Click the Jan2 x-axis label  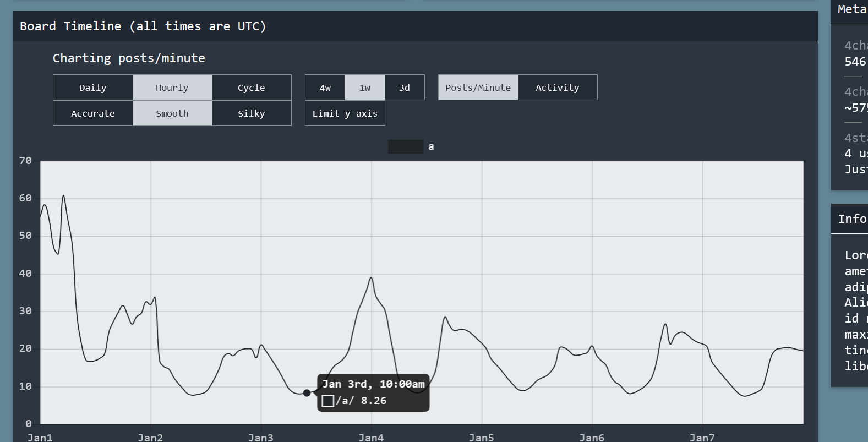click(150, 438)
